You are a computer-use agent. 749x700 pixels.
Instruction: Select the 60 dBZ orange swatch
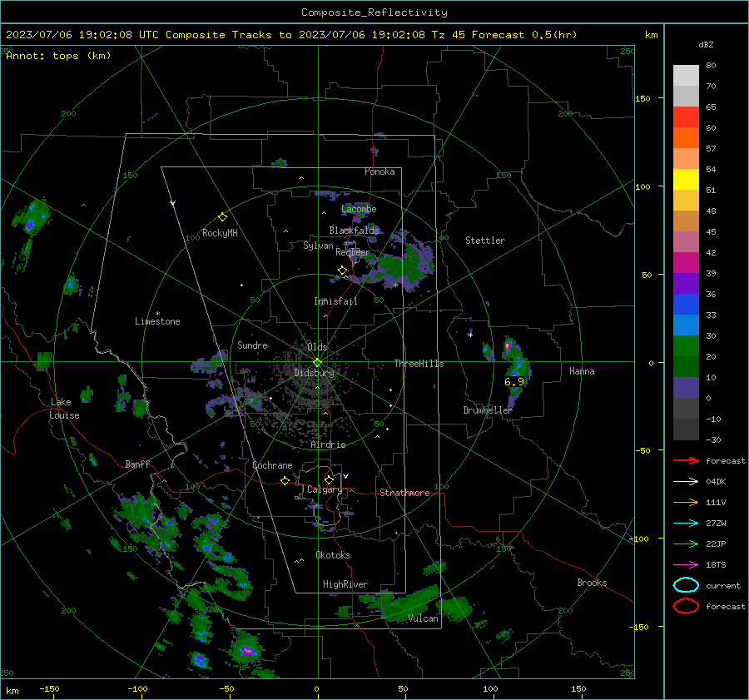pos(686,137)
